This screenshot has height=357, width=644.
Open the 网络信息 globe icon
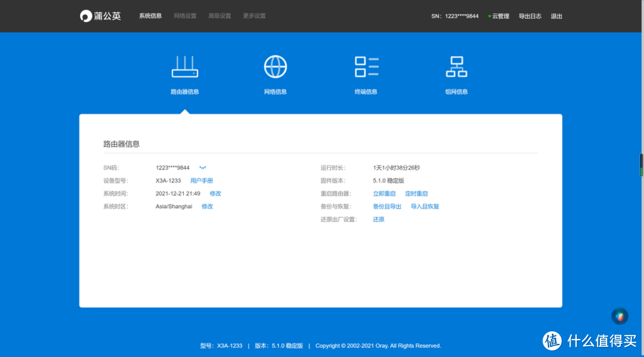(x=275, y=67)
